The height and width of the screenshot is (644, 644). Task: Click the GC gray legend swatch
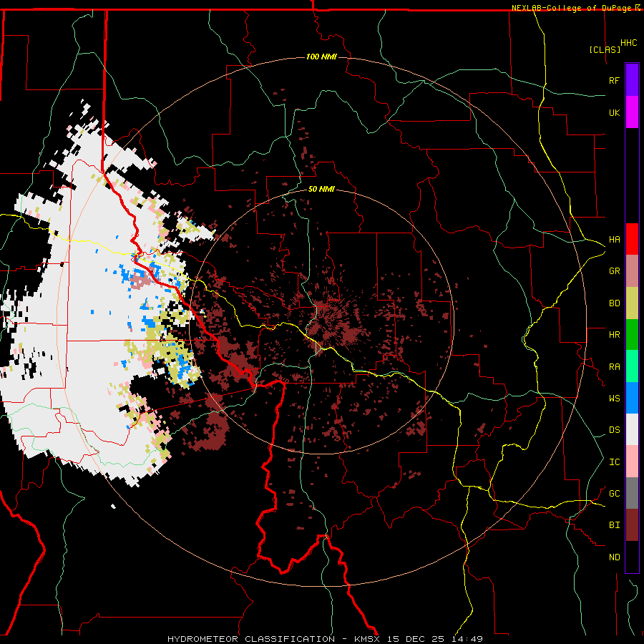click(x=632, y=493)
